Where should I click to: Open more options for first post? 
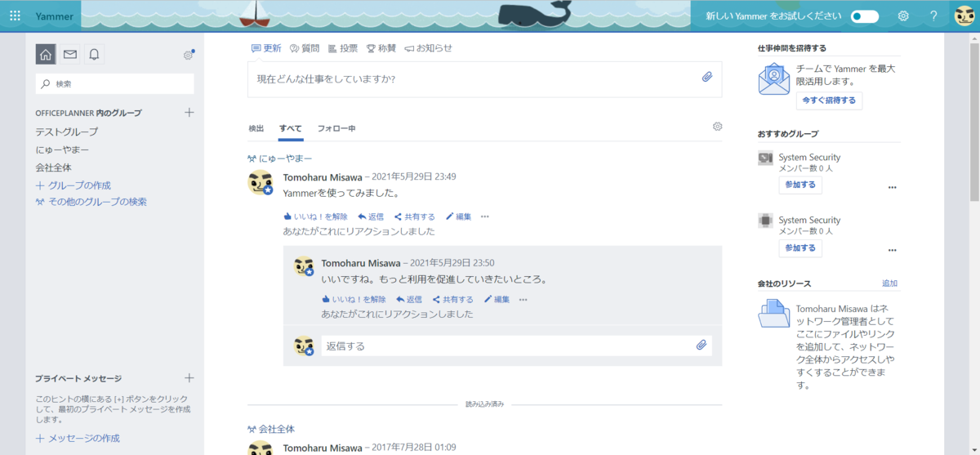(485, 216)
